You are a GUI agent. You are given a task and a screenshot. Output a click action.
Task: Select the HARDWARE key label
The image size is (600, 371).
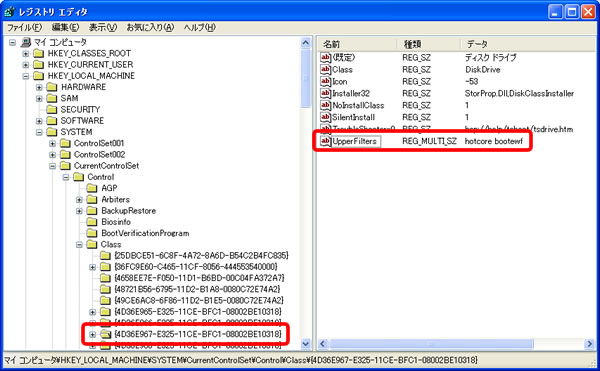[x=83, y=87]
